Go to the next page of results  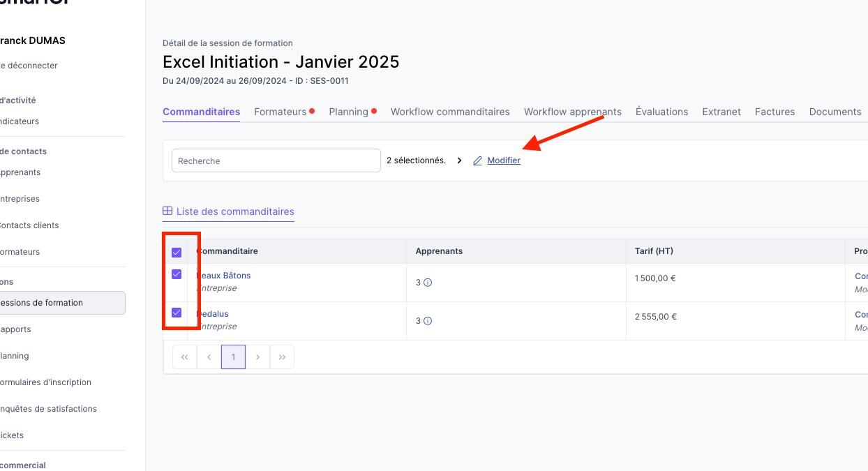pyautogui.click(x=257, y=357)
